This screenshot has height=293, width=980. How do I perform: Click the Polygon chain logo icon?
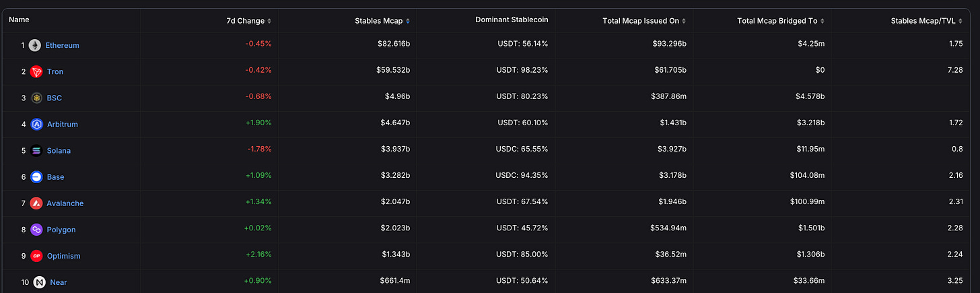(36, 230)
